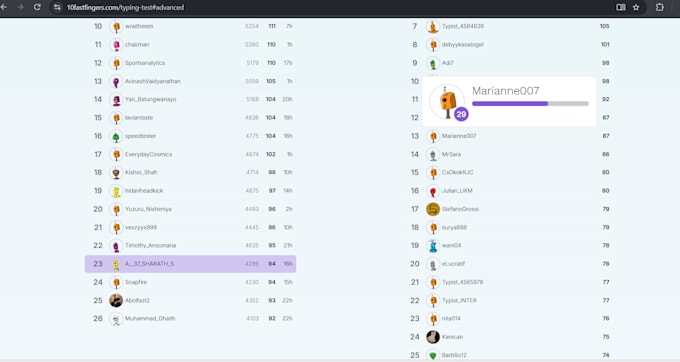Click score 86 beside MrSara
This screenshot has width=680, height=362.
tap(605, 154)
